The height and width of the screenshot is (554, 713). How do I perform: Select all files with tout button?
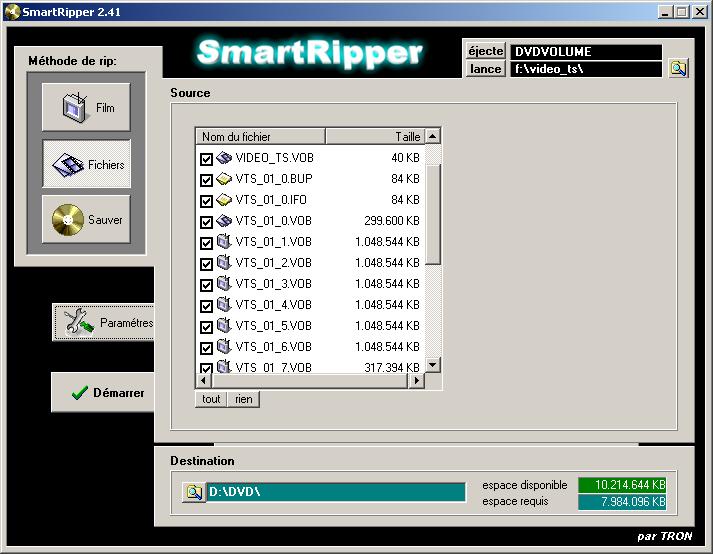211,399
